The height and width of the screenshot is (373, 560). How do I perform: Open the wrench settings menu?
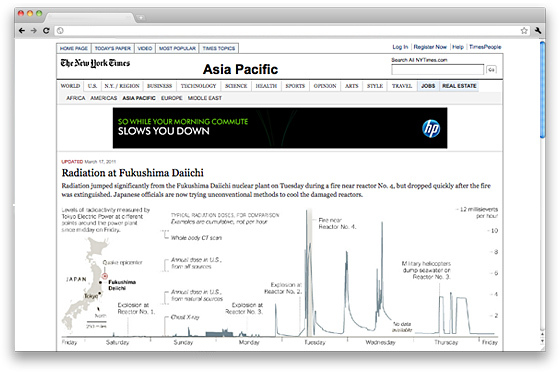tap(538, 31)
